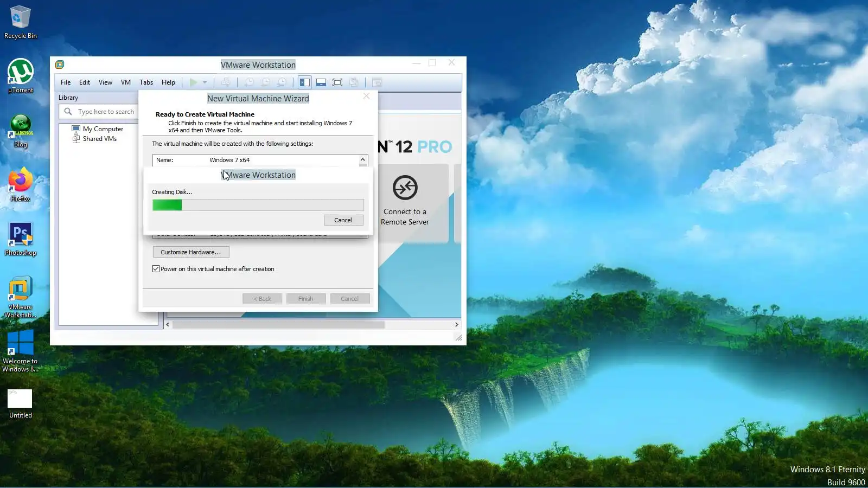Viewport: 868px width, 488px height.
Task: Open the Snapshot Manager toolbar icon
Action: click(282, 82)
